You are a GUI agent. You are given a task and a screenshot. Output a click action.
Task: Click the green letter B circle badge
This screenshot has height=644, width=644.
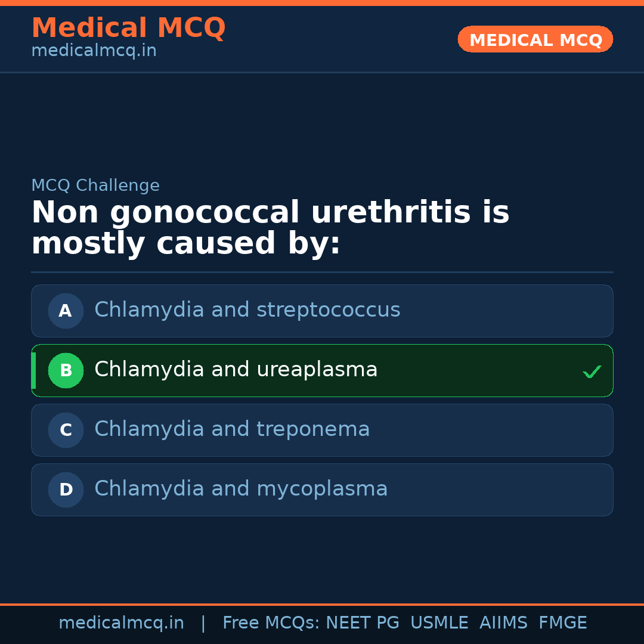pos(66,370)
